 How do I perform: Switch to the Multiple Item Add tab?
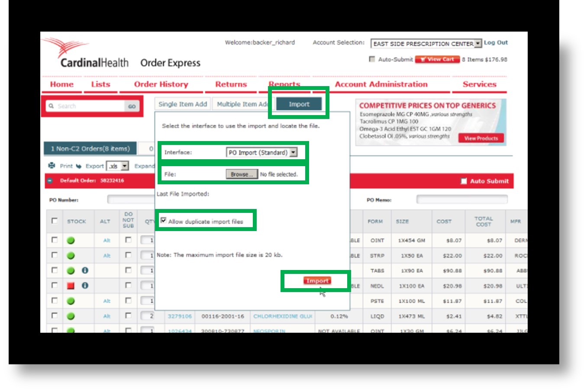pyautogui.click(x=242, y=104)
